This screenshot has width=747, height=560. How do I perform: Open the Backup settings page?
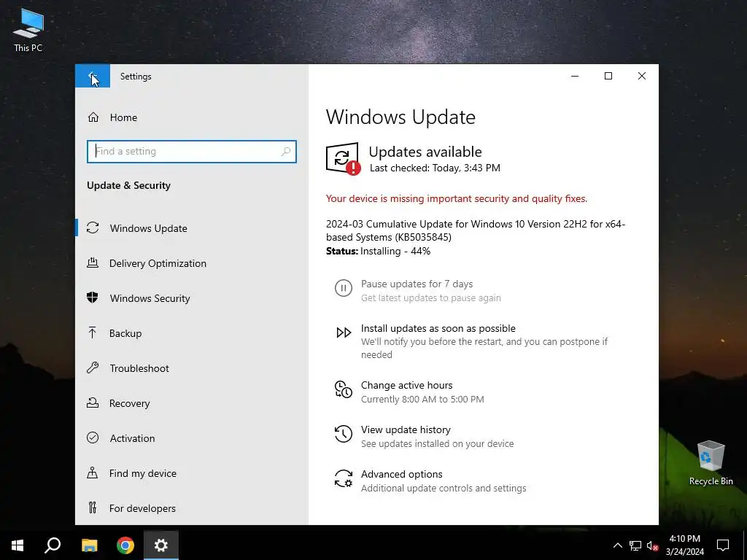192,332
